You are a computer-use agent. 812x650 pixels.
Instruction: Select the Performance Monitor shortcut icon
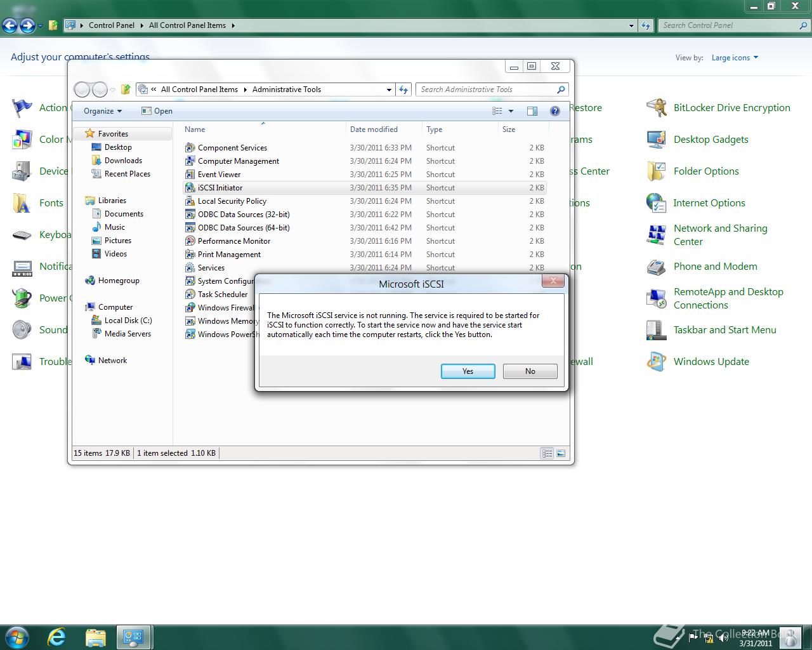190,241
